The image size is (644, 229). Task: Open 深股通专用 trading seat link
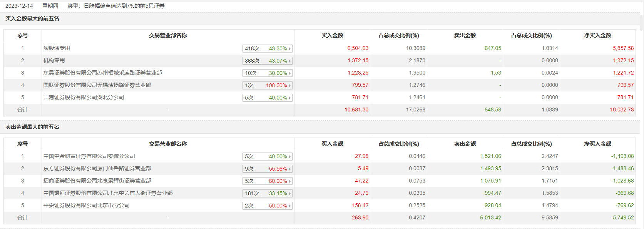coord(57,48)
